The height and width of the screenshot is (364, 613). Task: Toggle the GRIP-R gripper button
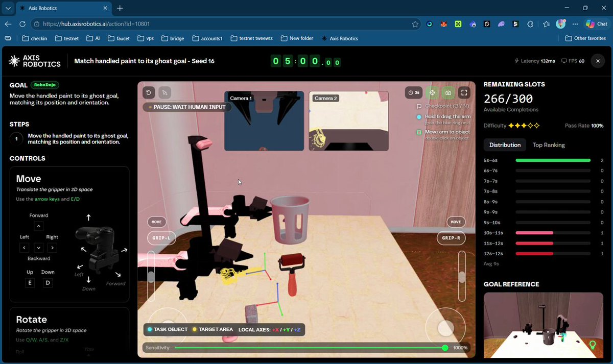coord(451,237)
